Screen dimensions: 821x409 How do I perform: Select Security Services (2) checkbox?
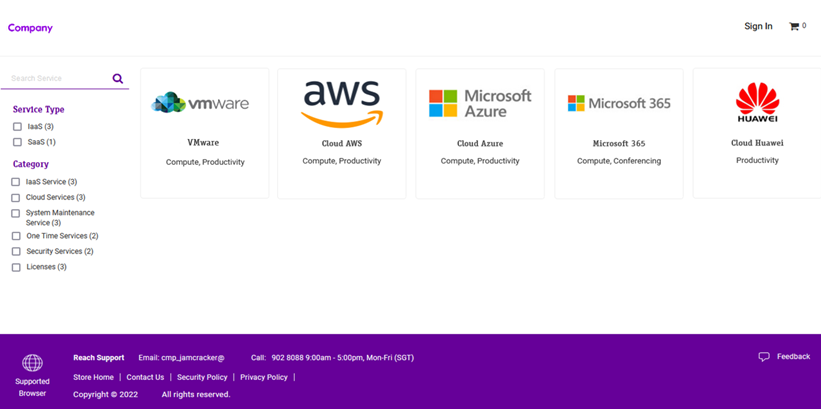(16, 251)
